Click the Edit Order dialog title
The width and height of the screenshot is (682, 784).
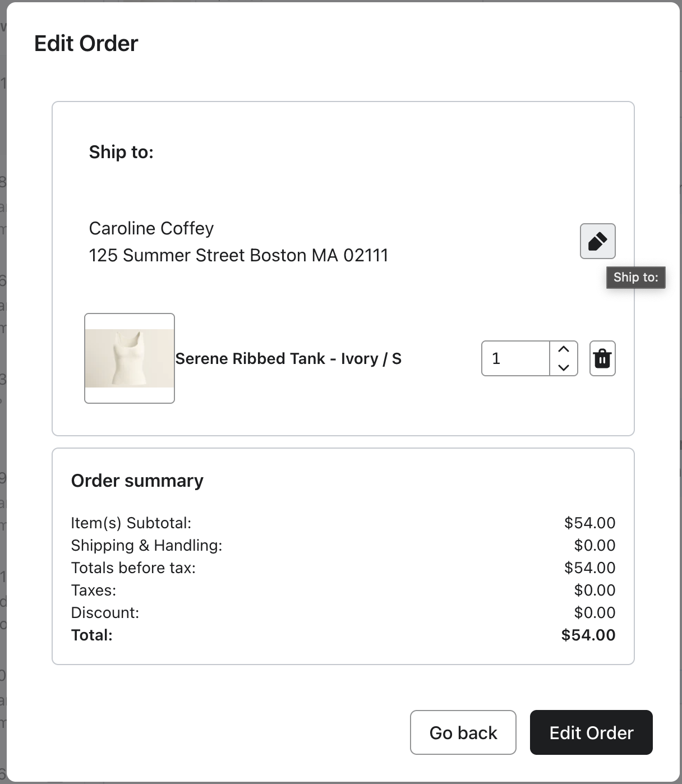(86, 43)
